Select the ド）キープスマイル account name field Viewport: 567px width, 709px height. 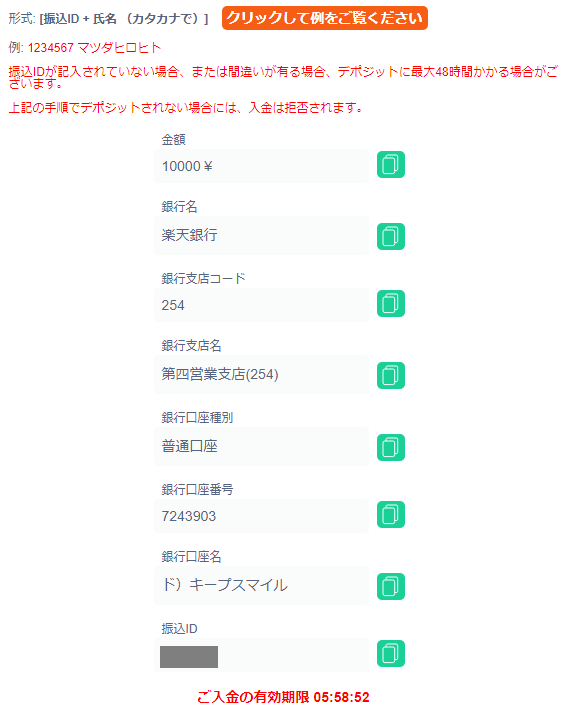click(261, 585)
